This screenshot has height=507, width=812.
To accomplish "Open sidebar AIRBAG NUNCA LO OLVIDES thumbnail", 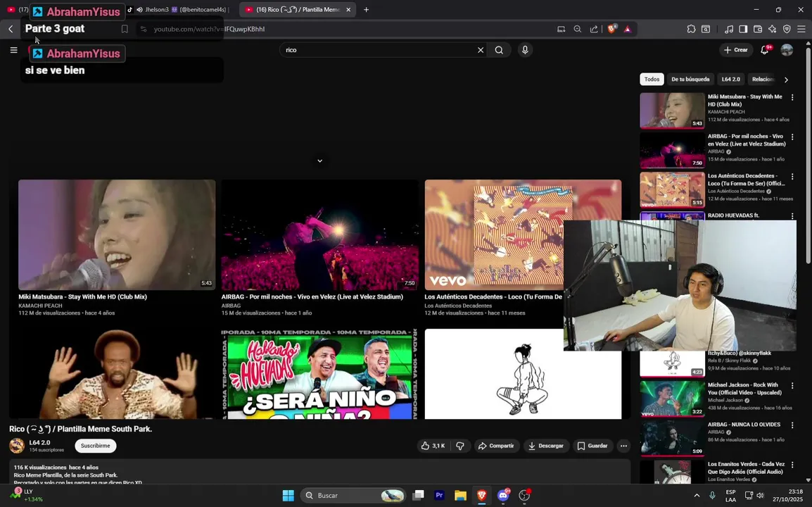I will [x=672, y=438].
